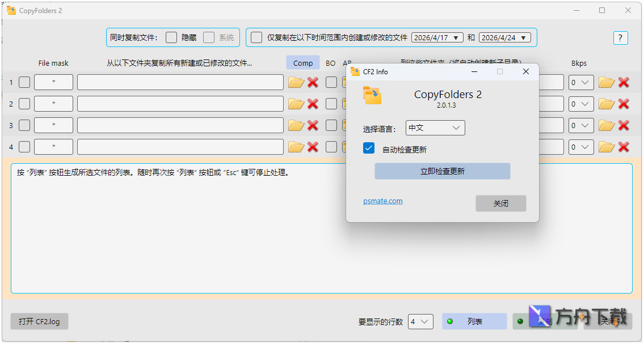Image resolution: width=644 pixels, height=344 pixels.
Task: Open the Bkps folder picker on row 2
Action: pyautogui.click(x=607, y=103)
